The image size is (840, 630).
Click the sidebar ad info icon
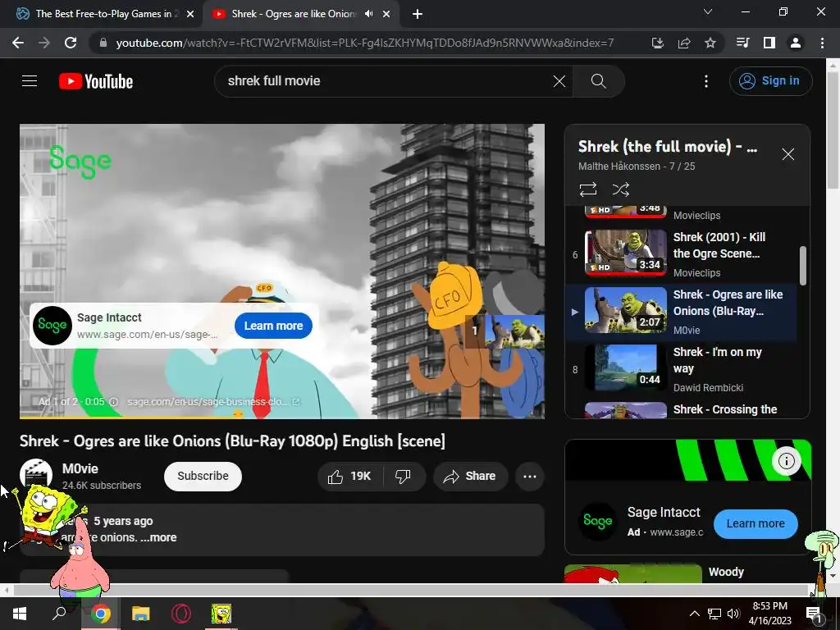[786, 461]
